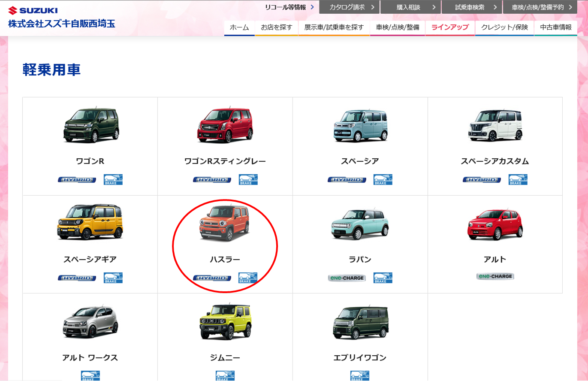Image resolution: width=588 pixels, height=381 pixels.
Task: Click the エブリイワゴン model name
Action: click(x=360, y=357)
